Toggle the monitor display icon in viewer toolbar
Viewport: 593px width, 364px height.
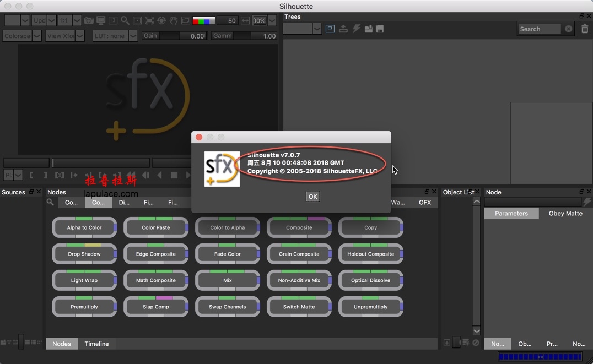(101, 20)
